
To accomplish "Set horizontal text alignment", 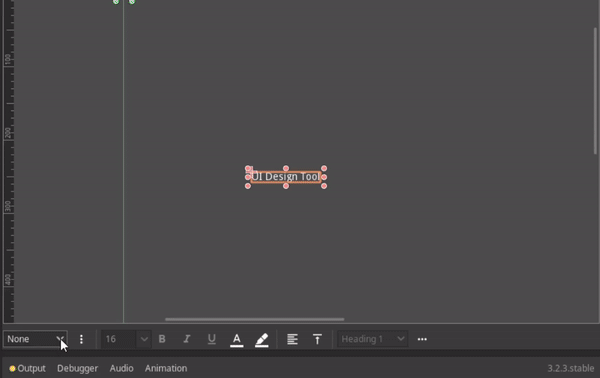I will pyautogui.click(x=292, y=339).
